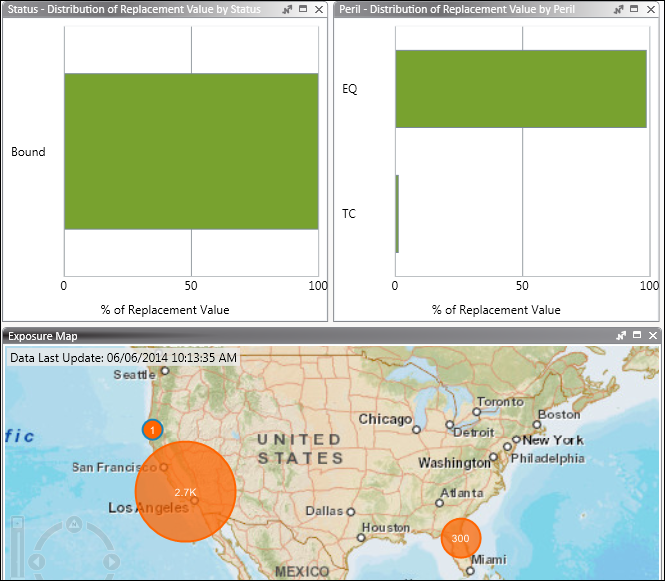Pin the Exposure Map panel

[621, 336]
